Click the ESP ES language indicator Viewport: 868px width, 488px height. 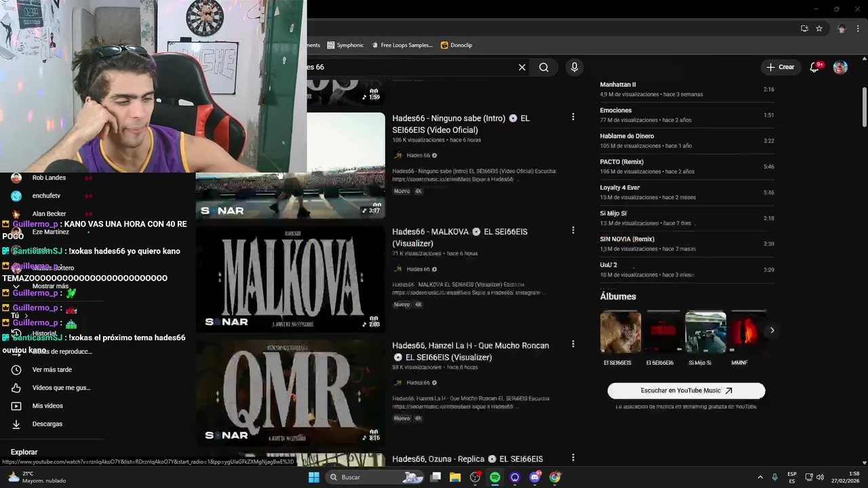click(x=792, y=477)
